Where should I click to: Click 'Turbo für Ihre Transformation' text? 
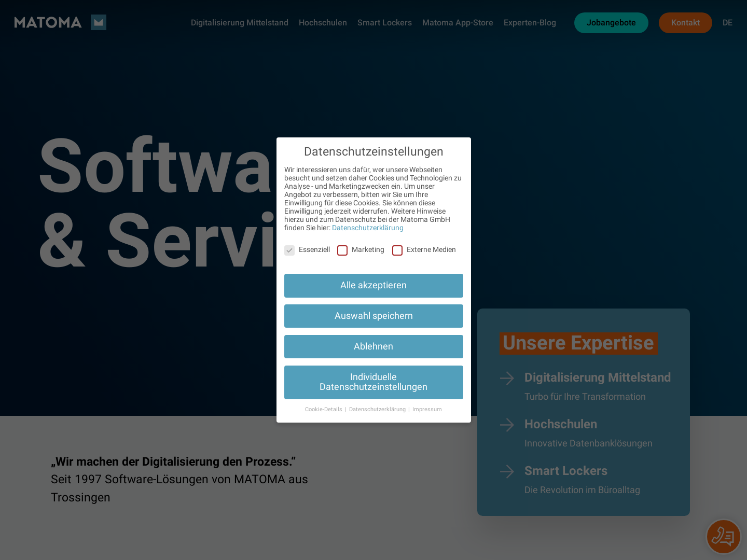[x=585, y=397]
